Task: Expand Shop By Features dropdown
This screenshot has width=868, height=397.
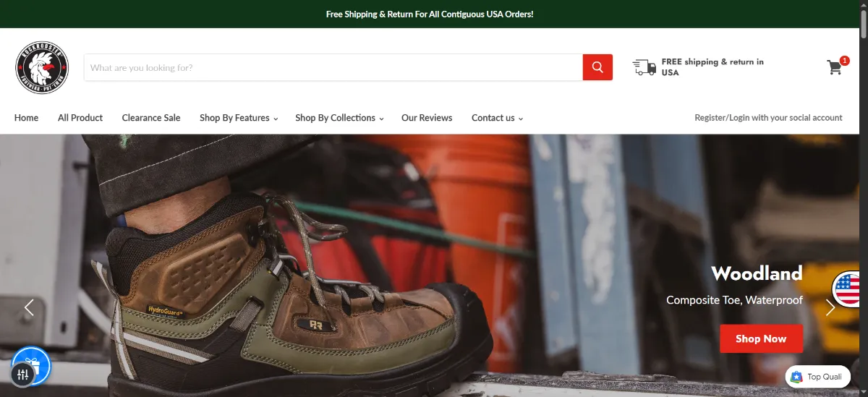Action: 239,118
